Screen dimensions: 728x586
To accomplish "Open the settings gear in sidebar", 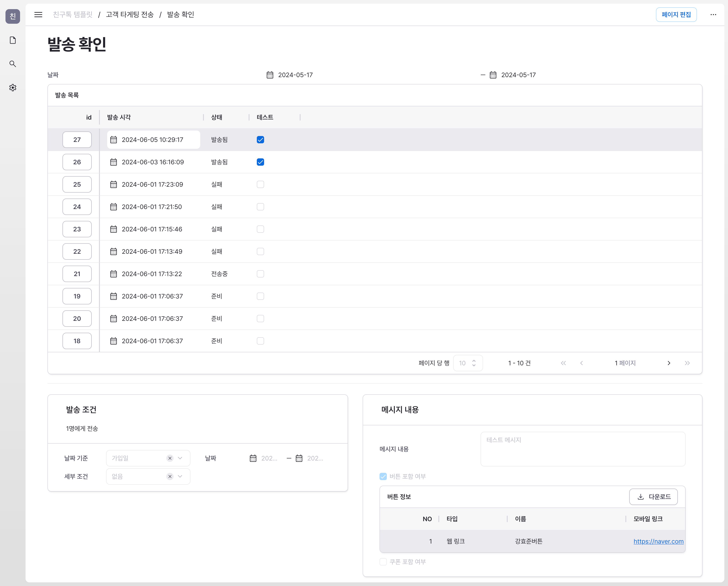I will (13, 88).
